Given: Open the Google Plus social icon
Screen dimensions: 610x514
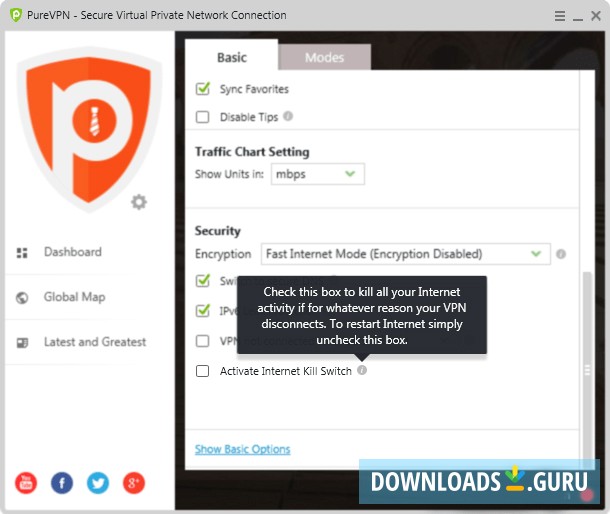Looking at the screenshot, I should (134, 483).
